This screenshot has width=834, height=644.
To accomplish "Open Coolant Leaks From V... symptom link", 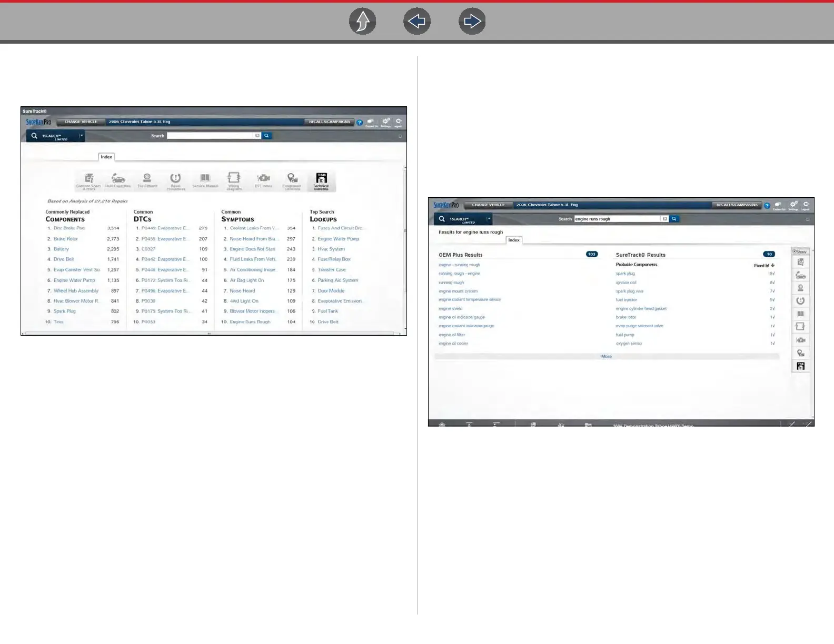I will coord(254,228).
